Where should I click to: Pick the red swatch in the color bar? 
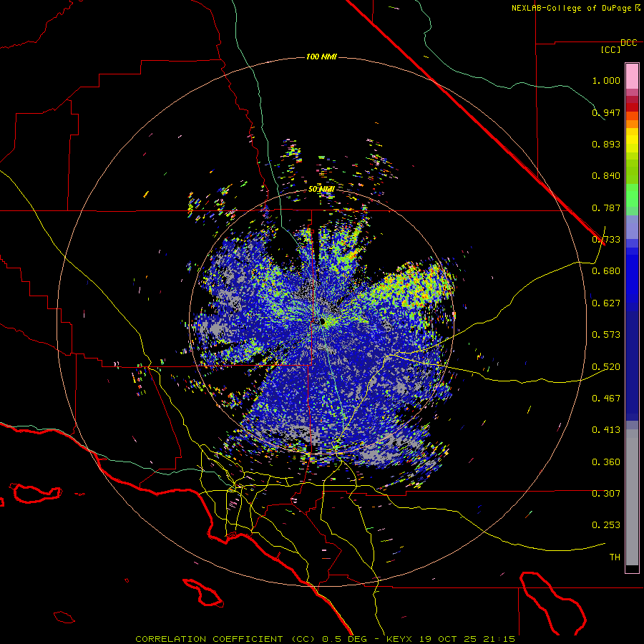[x=632, y=107]
